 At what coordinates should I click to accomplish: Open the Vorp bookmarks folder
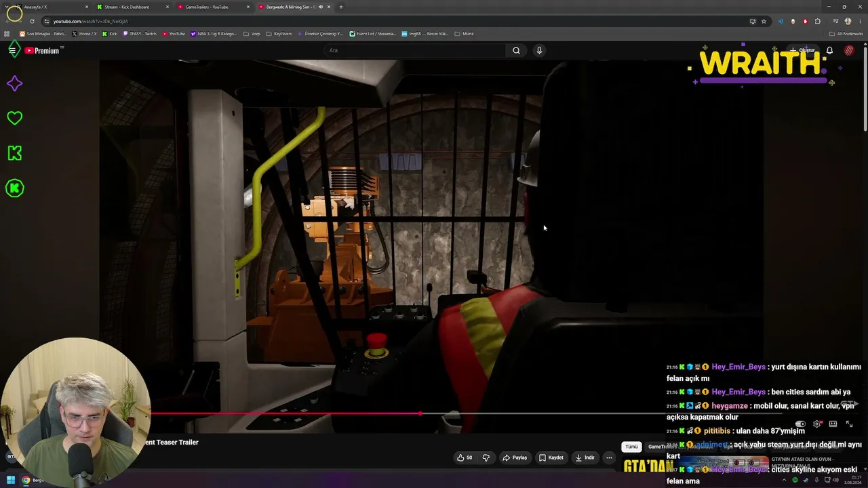click(x=252, y=34)
